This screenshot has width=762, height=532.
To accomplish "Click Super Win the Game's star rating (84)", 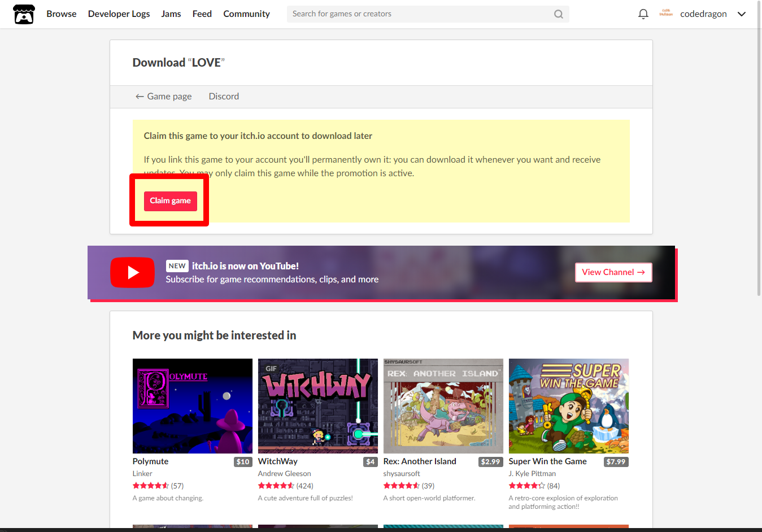I will pos(534,486).
